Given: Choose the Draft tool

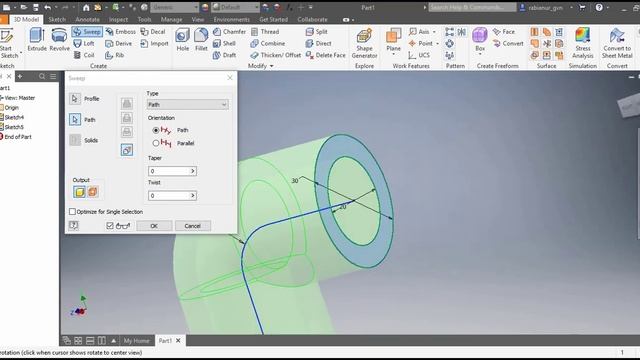Looking at the screenshot, I should (224, 55).
